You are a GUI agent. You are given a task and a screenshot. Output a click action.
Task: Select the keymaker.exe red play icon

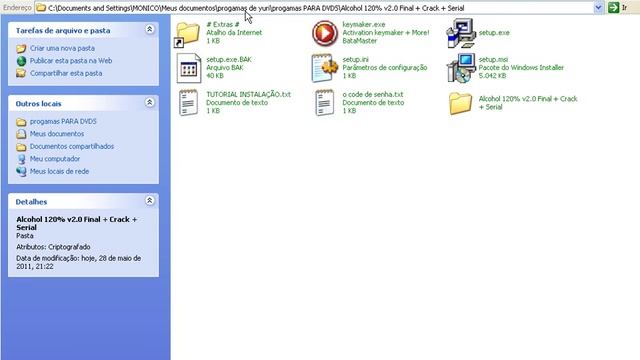(x=325, y=33)
